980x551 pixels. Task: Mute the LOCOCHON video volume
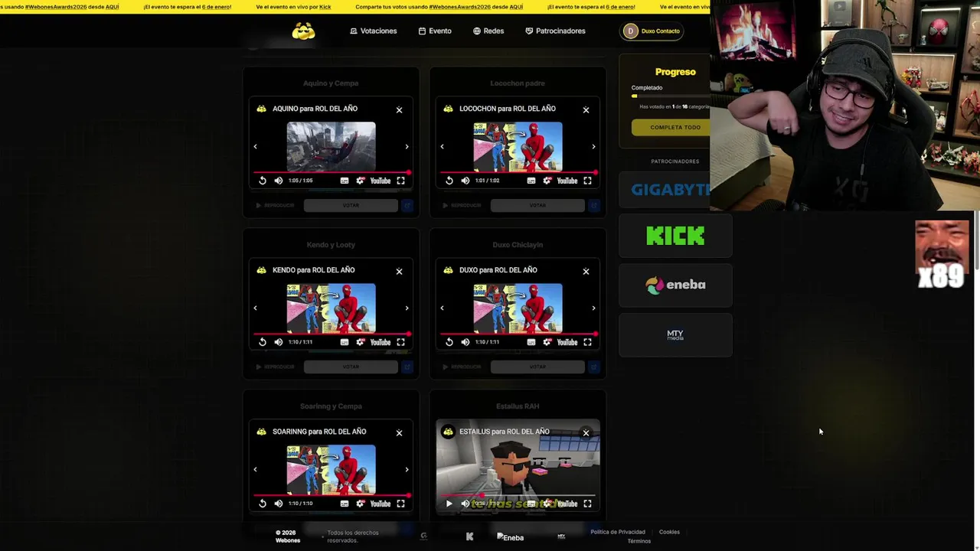pos(465,181)
